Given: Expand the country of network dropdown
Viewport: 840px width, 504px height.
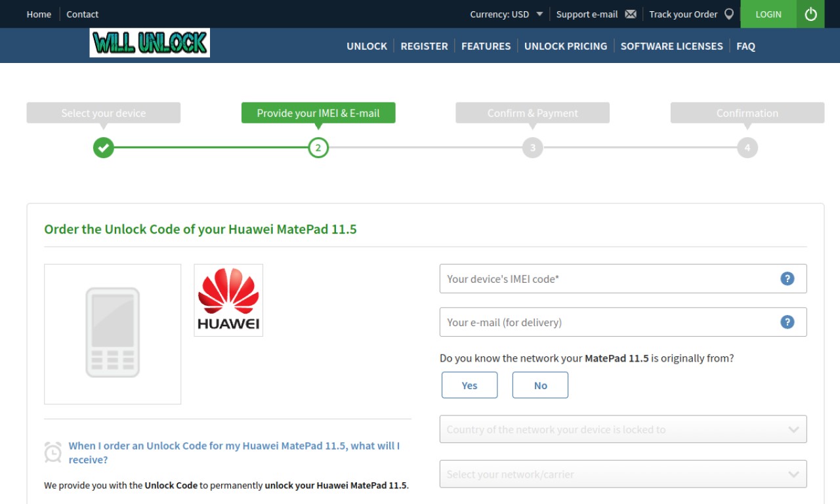Looking at the screenshot, I should [623, 429].
